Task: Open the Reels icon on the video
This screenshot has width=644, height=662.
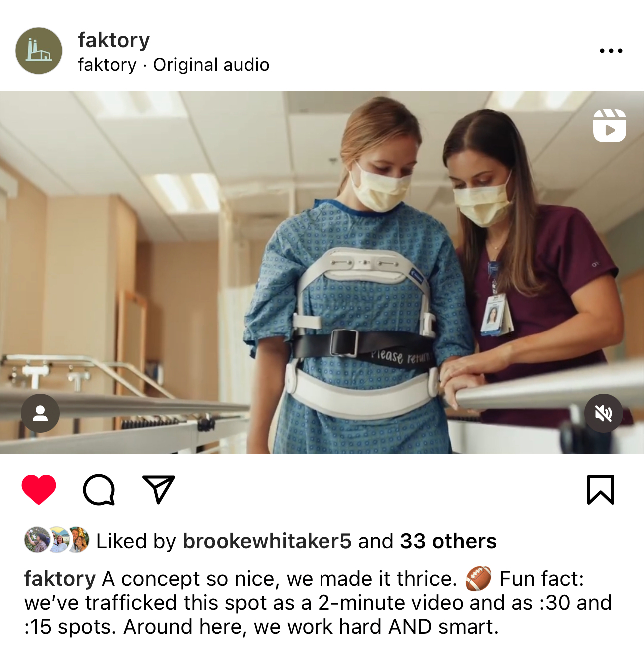Action: click(x=609, y=126)
